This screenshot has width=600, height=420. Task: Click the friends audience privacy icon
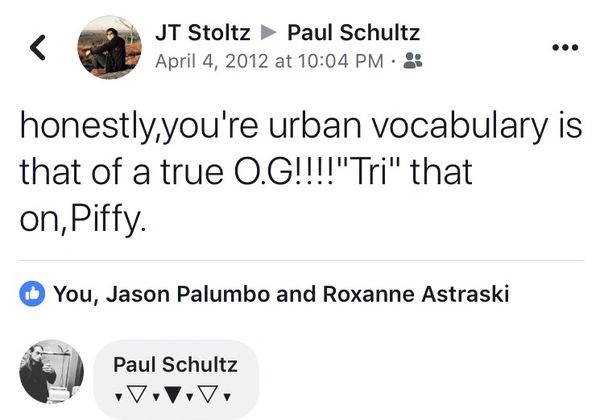pyautogui.click(x=413, y=61)
